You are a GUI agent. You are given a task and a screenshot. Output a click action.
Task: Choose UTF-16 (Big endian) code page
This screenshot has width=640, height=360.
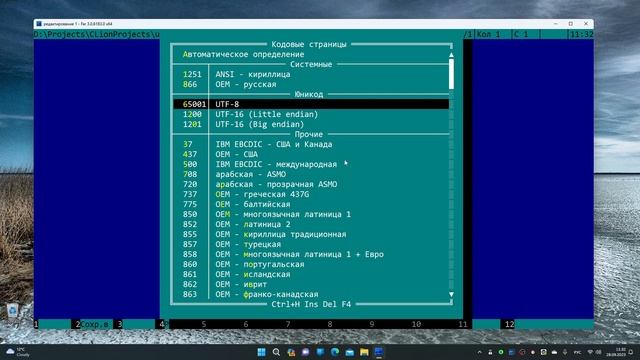[311, 124]
